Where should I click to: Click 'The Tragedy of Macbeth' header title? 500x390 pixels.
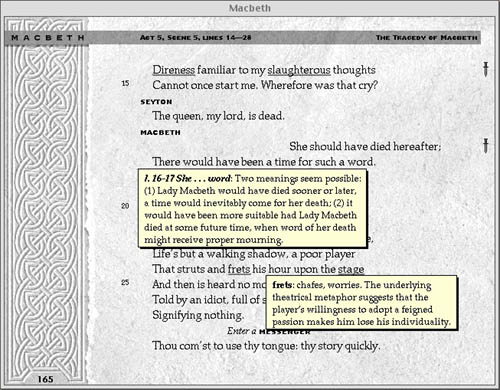click(x=427, y=38)
